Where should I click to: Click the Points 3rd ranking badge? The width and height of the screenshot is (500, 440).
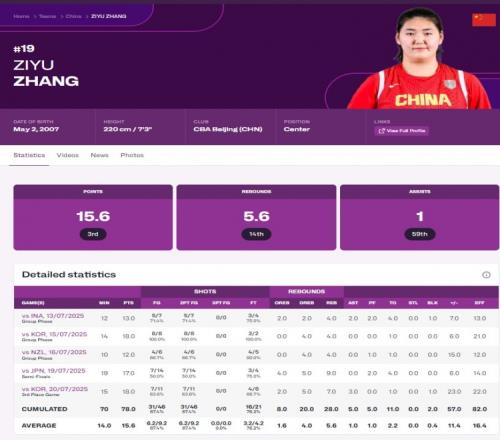pos(93,234)
